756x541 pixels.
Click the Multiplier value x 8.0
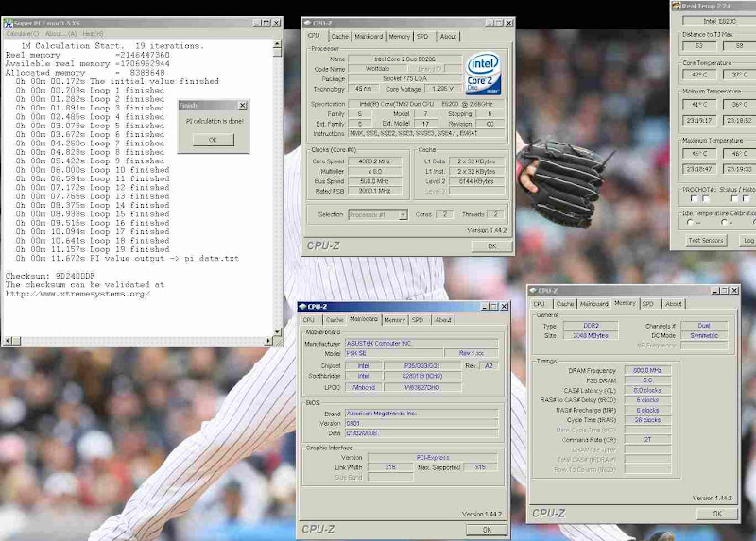(374, 172)
